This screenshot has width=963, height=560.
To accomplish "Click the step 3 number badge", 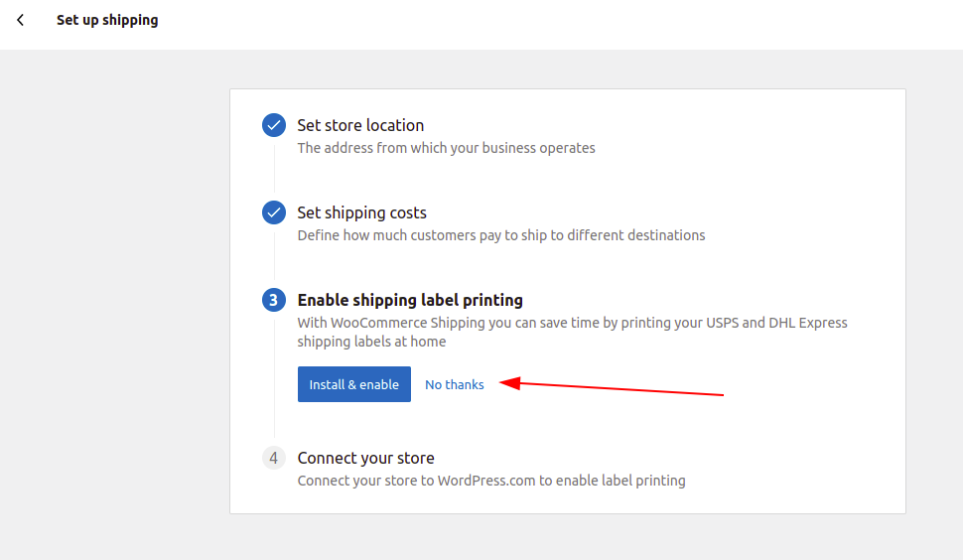I will (274, 300).
